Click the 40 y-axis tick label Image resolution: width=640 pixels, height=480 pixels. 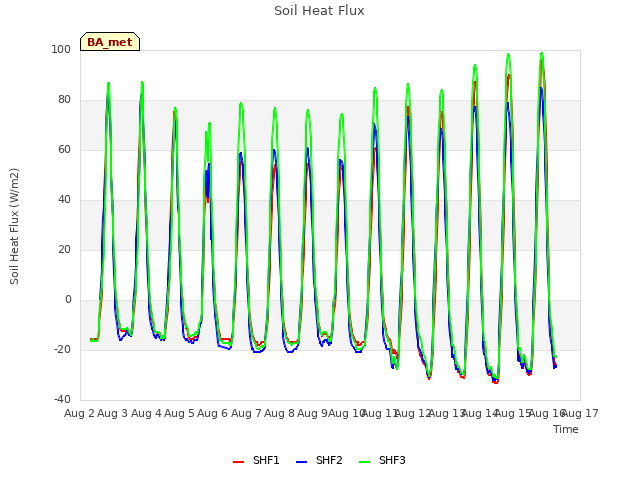tap(64, 200)
